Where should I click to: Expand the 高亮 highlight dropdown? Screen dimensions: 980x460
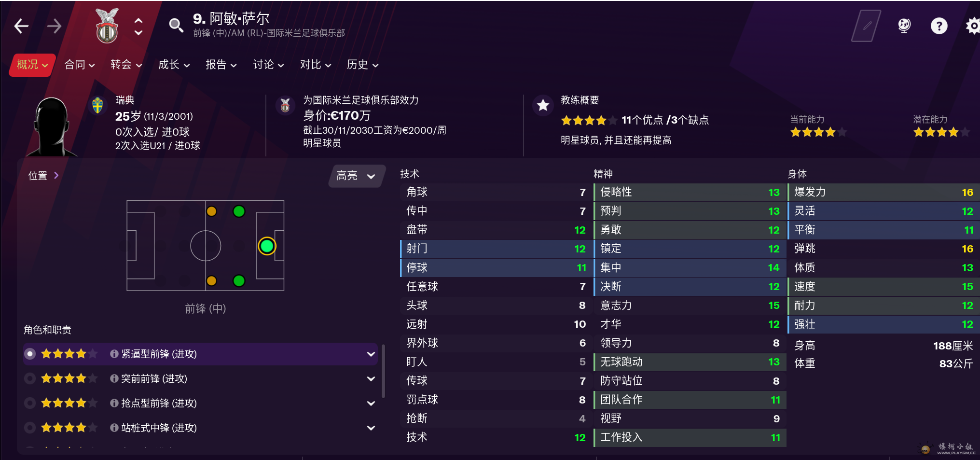pos(357,176)
